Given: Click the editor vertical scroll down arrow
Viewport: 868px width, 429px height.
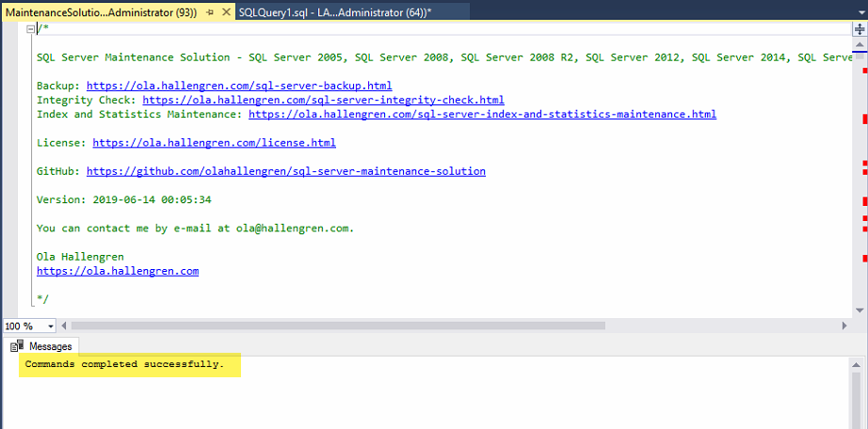Looking at the screenshot, I should pos(860,310).
